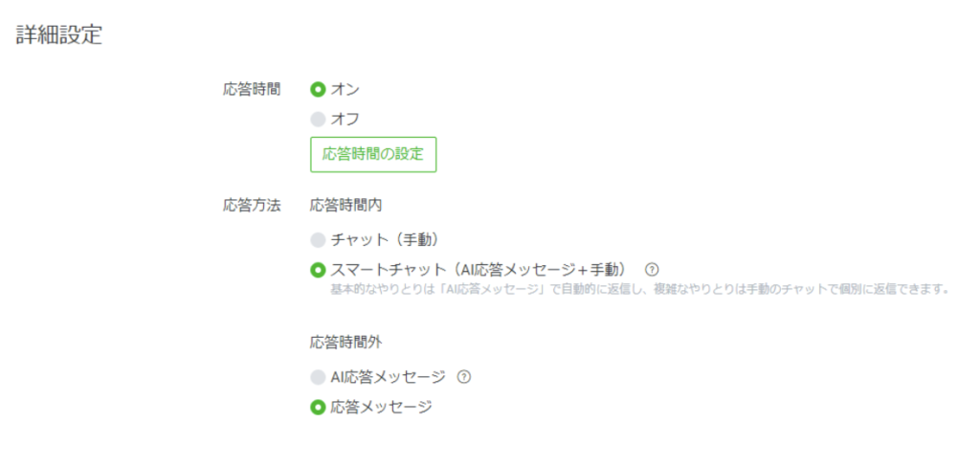Viewport: 980px width, 467px height.
Task: Click the 応答方法 field label
Action: pos(251,205)
